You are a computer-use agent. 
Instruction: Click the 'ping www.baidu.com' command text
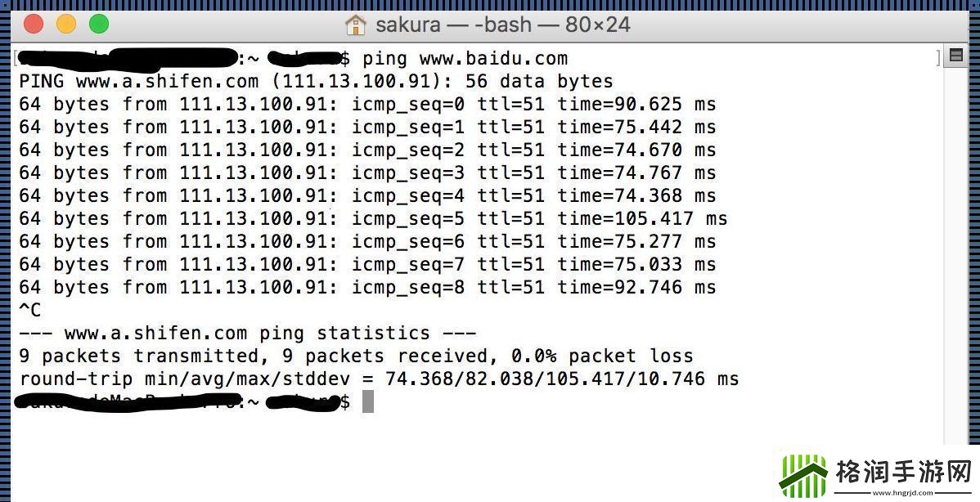(465, 58)
